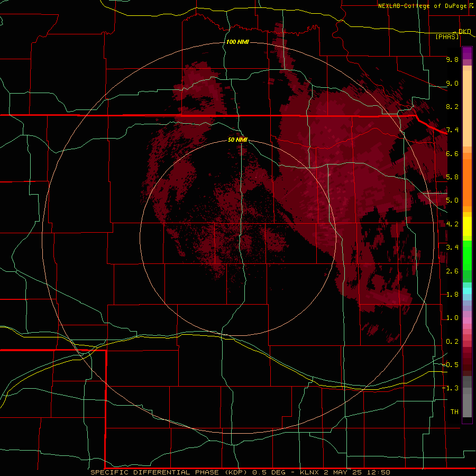Click the 3.4 value on color scale
The image size is (476, 476).
(452, 248)
